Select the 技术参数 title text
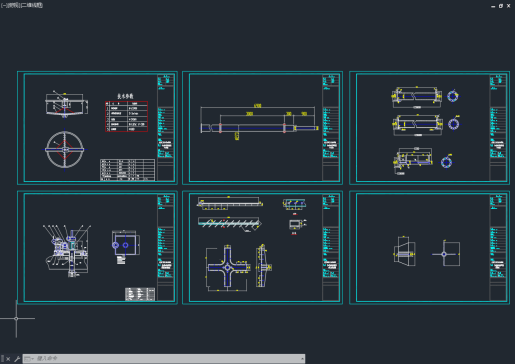Image resolution: width=515 pixels, height=364 pixels. (125, 96)
